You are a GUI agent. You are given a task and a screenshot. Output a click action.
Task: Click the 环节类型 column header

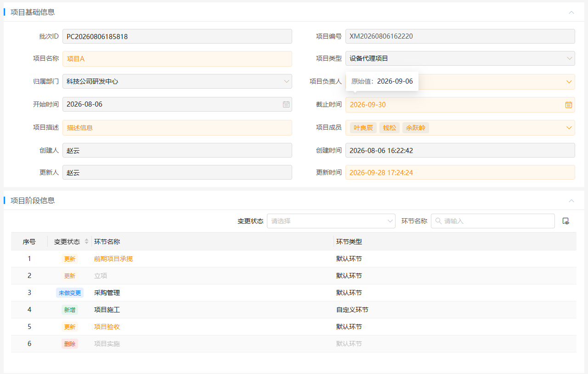pos(349,242)
